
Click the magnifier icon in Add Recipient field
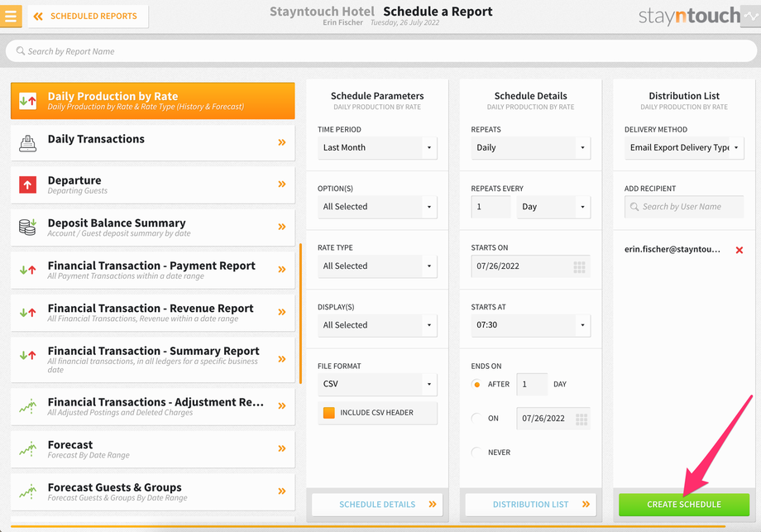tap(634, 207)
